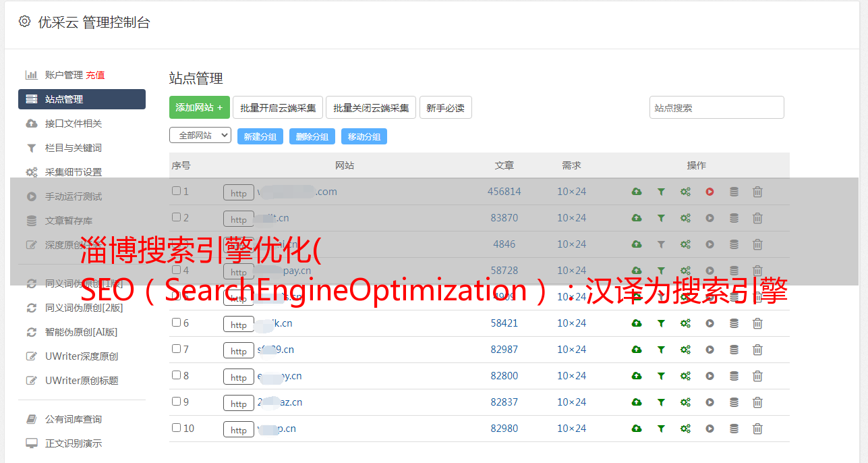Click the database icon in row 10
The image size is (868, 463).
pos(734,429)
